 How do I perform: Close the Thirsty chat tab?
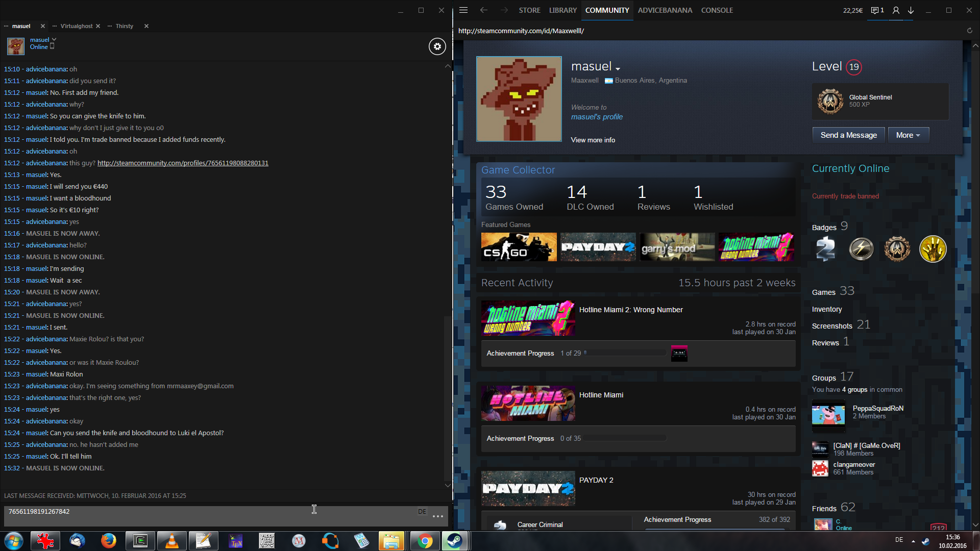pos(146,26)
